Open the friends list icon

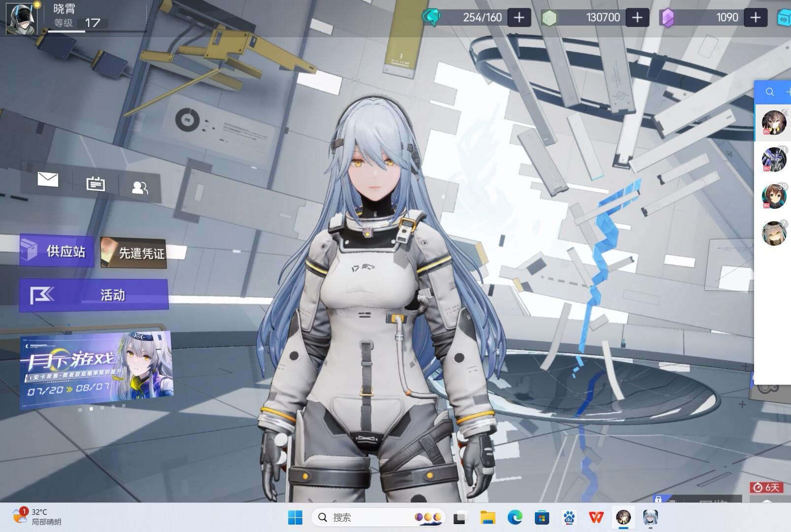(x=140, y=188)
